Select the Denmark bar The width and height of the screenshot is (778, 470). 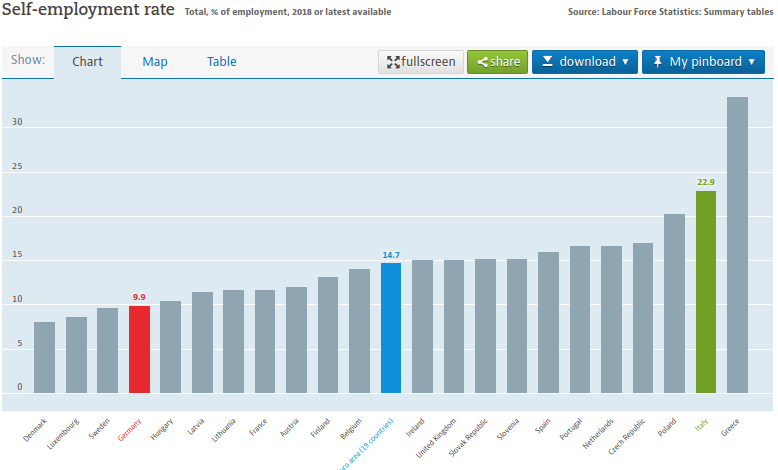(45, 357)
